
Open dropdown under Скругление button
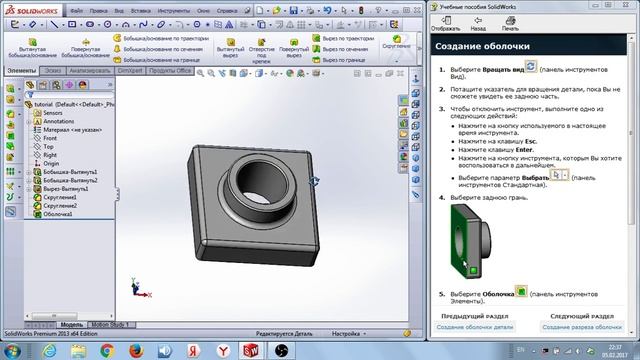coord(396,61)
